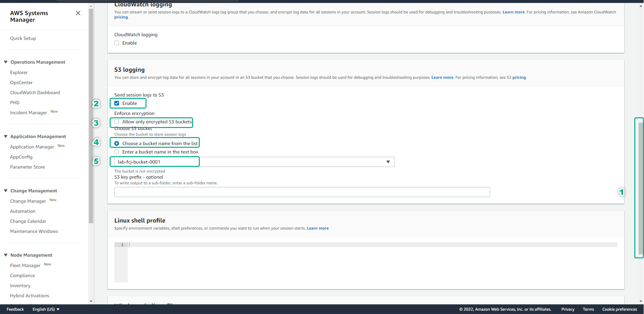
Task: Collapse the Change Management section
Action: (5, 191)
